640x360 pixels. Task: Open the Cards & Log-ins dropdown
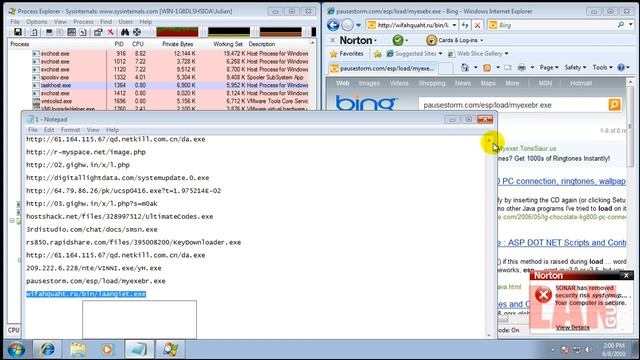coord(482,40)
